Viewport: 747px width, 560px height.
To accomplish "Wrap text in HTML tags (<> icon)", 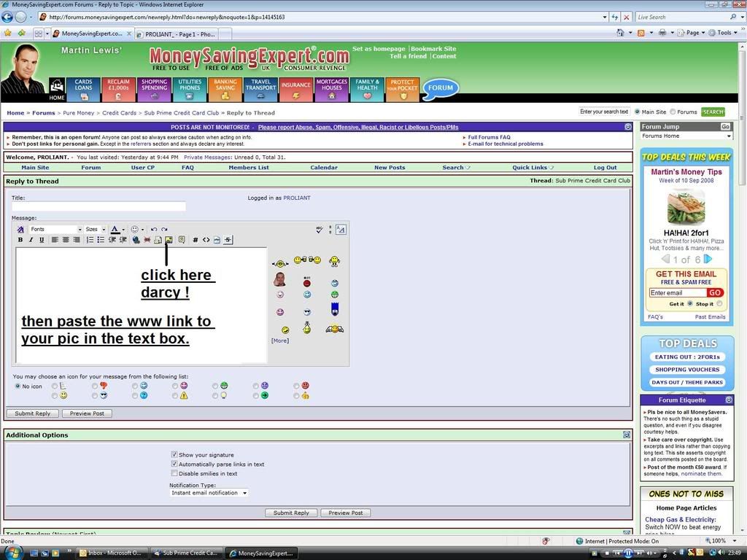I will [206, 240].
